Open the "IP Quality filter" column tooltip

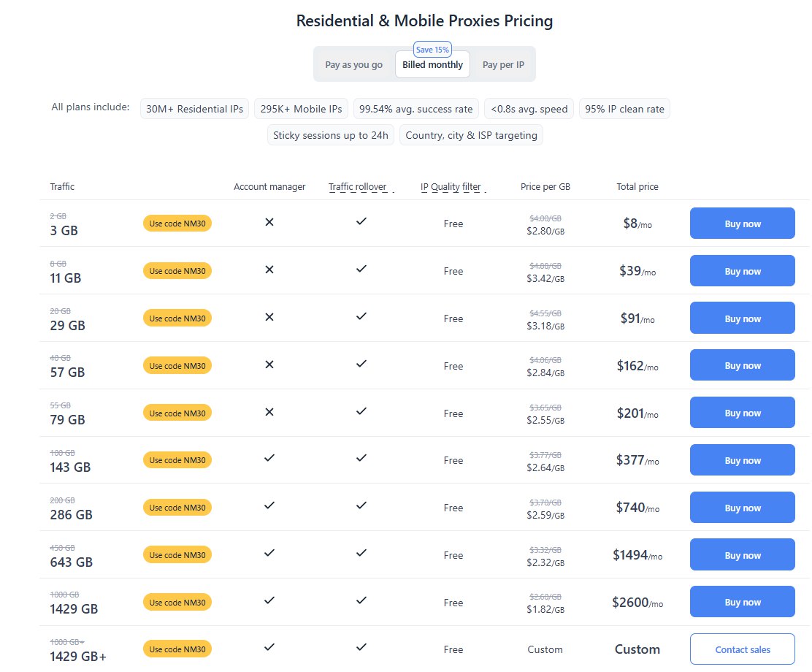[x=451, y=186]
